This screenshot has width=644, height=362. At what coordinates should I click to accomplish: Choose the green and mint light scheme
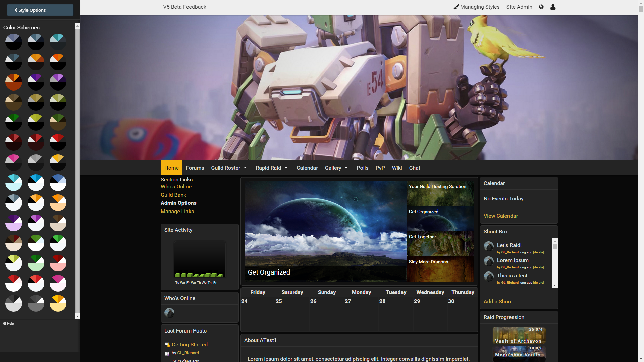pos(36,263)
